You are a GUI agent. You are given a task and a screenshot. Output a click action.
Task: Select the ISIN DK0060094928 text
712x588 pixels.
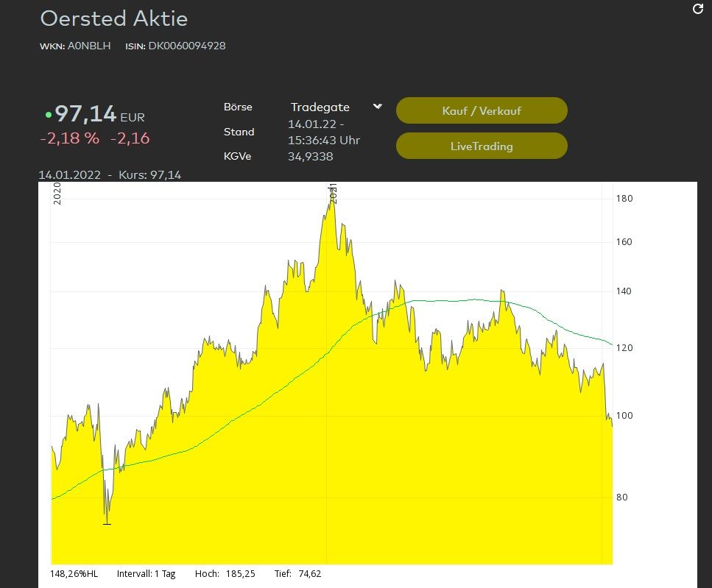tap(186, 46)
